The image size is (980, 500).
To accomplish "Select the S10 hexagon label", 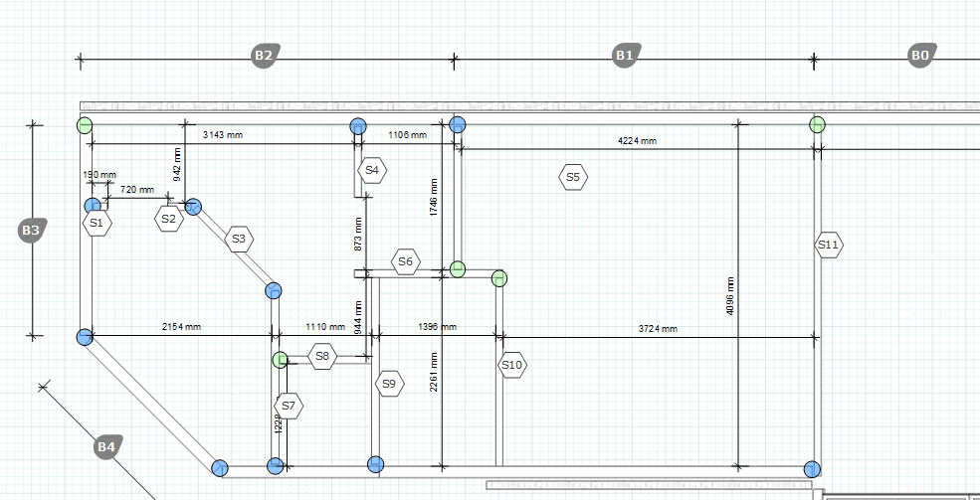I will click(x=511, y=365).
